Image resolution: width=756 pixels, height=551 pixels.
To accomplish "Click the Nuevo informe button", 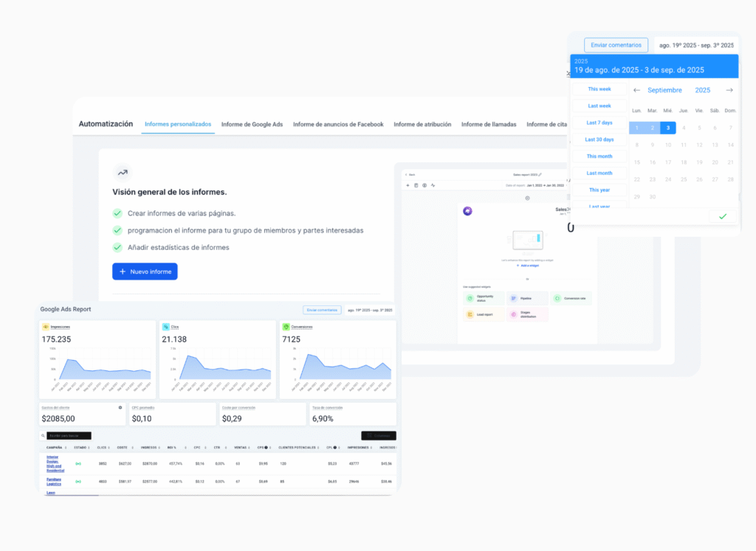I will [x=145, y=271].
